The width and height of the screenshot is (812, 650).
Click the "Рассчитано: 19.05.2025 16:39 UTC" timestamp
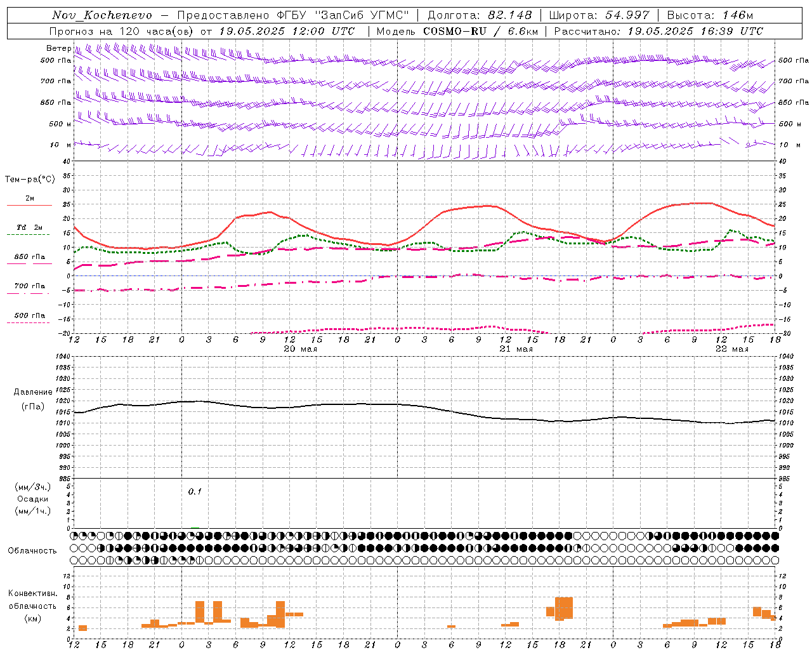(658, 31)
